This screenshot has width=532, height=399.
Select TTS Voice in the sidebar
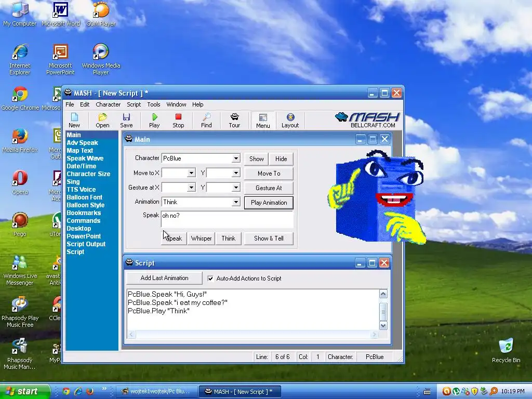point(81,190)
